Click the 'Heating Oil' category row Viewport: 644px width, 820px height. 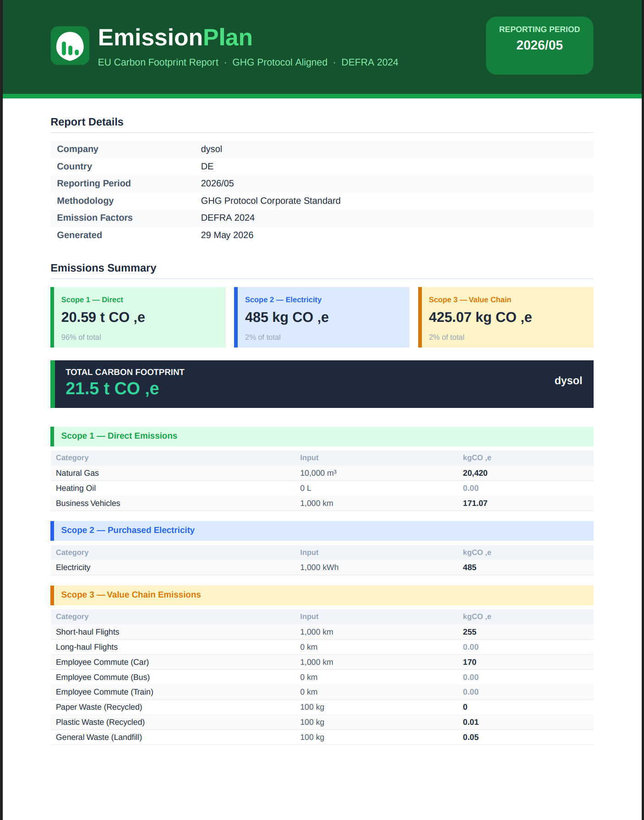pyautogui.click(x=322, y=489)
